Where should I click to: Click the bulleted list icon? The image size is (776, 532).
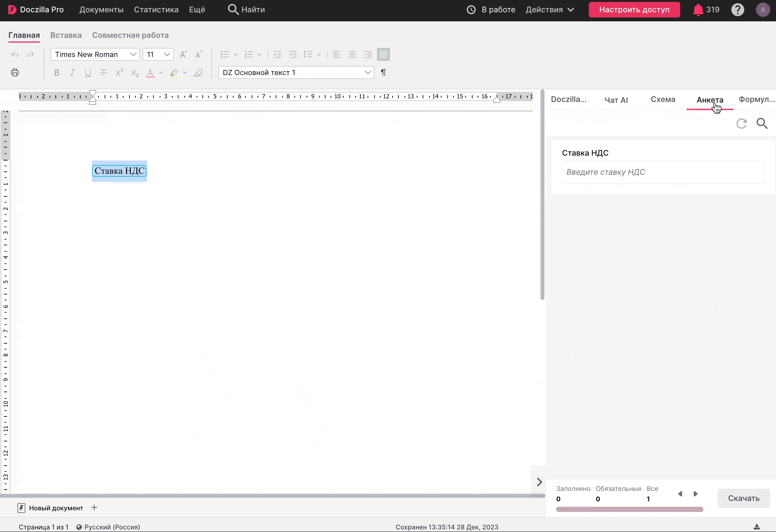pyautogui.click(x=225, y=54)
